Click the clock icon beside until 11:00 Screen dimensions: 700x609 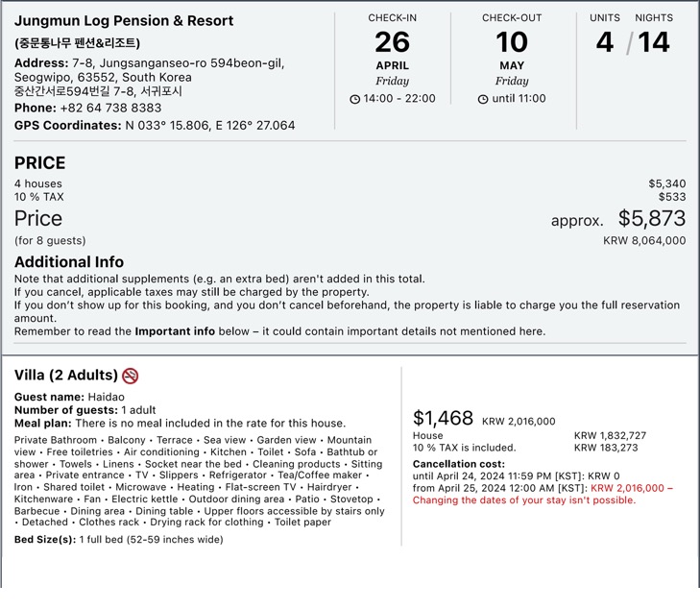click(483, 99)
